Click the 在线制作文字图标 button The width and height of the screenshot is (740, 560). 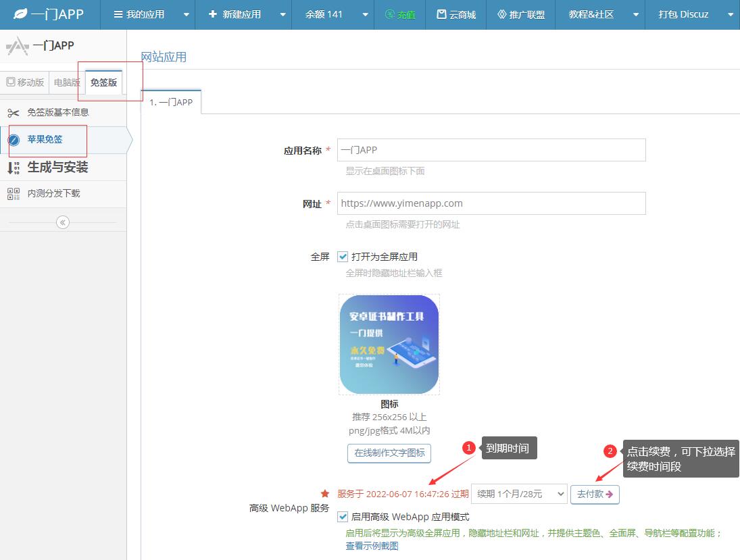coord(389,453)
